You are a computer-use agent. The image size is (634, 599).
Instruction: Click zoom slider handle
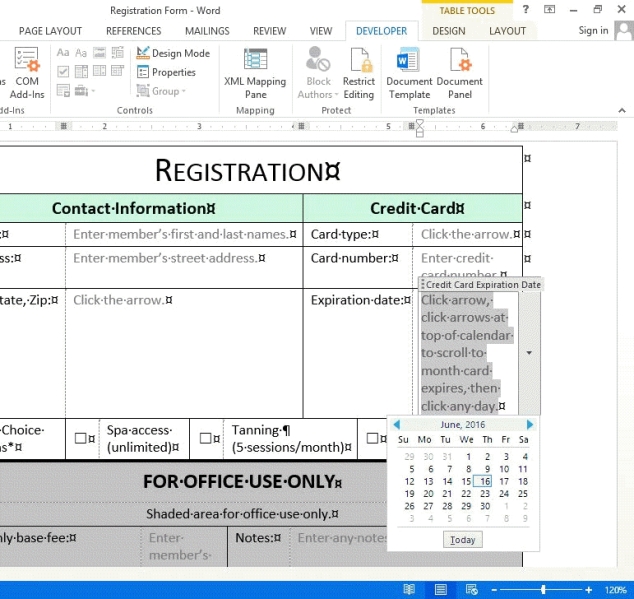click(x=543, y=590)
